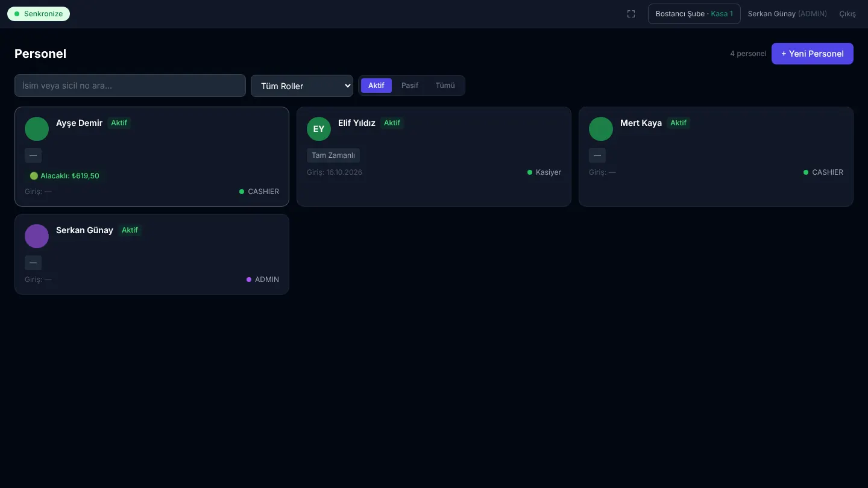Viewport: 868px width, 488px height.
Task: Click Aktif status badge on Elif Yıldız
Action: click(x=392, y=123)
